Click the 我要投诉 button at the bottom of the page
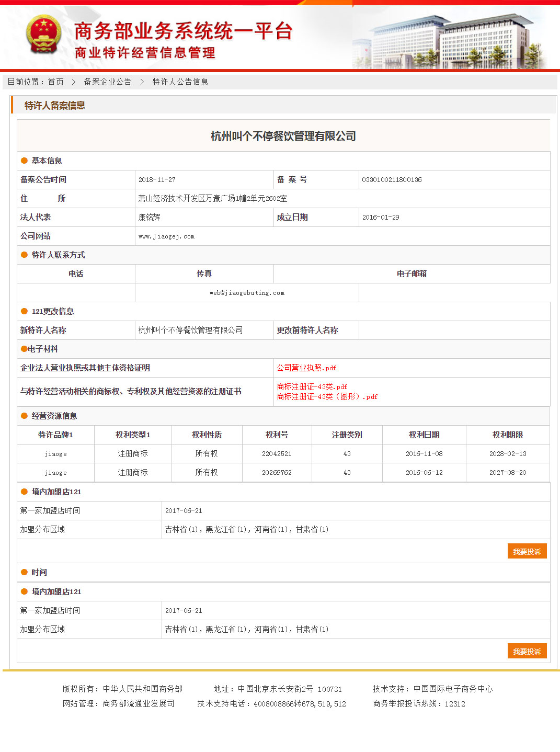Viewport: 560px width, 752px height. point(527,651)
